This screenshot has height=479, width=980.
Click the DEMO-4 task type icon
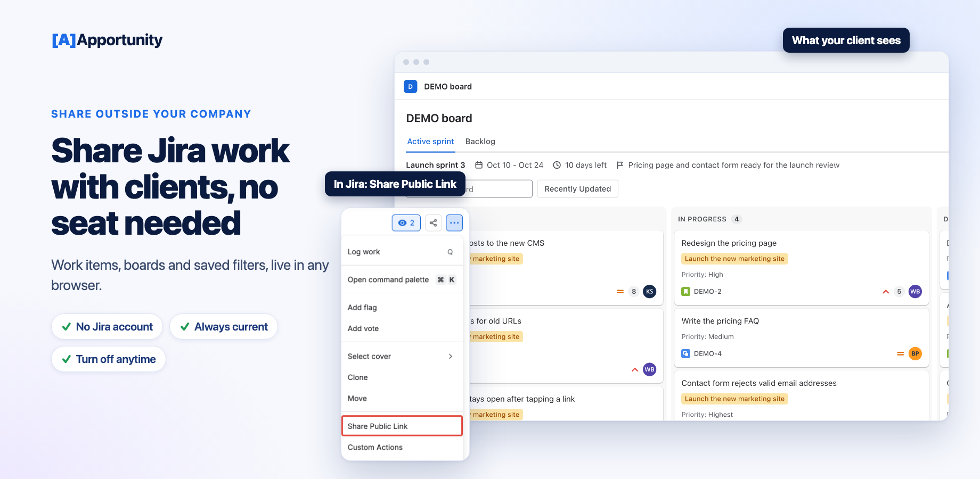click(x=686, y=354)
